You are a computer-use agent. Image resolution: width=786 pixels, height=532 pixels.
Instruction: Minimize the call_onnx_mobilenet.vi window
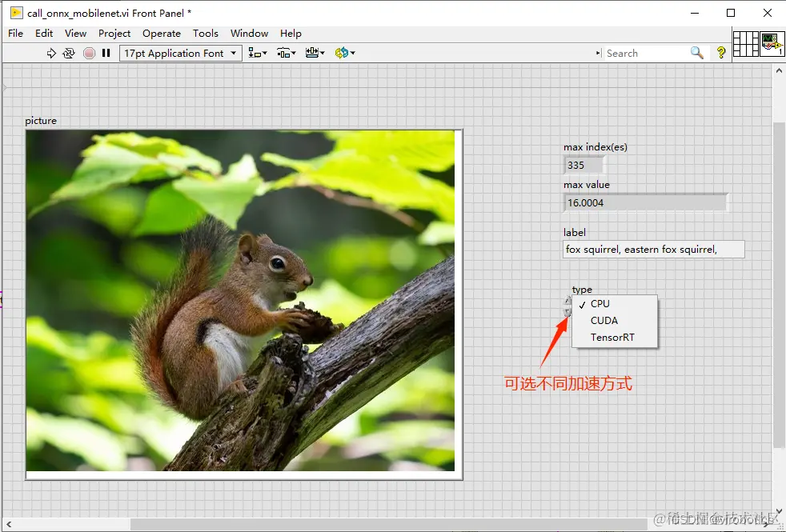(x=695, y=13)
